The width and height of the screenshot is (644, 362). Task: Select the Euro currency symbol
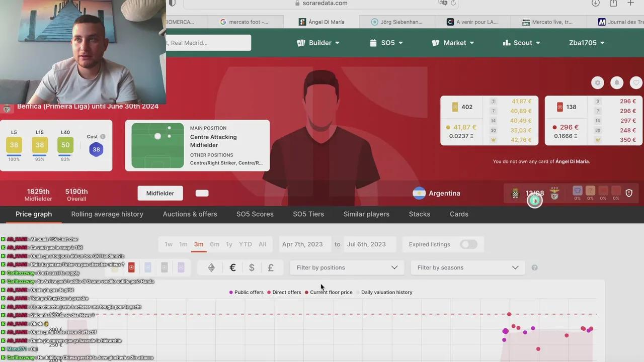232,267
